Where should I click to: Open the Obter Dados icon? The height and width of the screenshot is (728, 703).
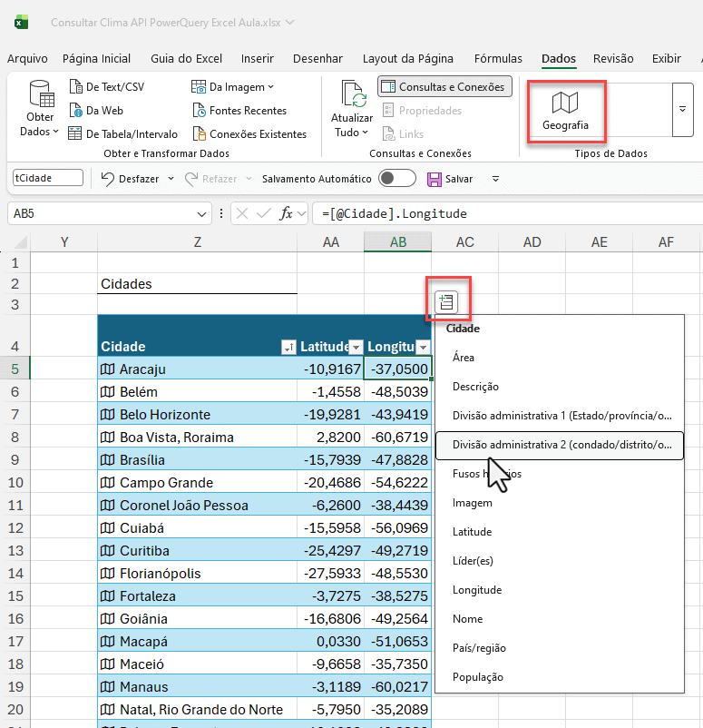coord(40,94)
